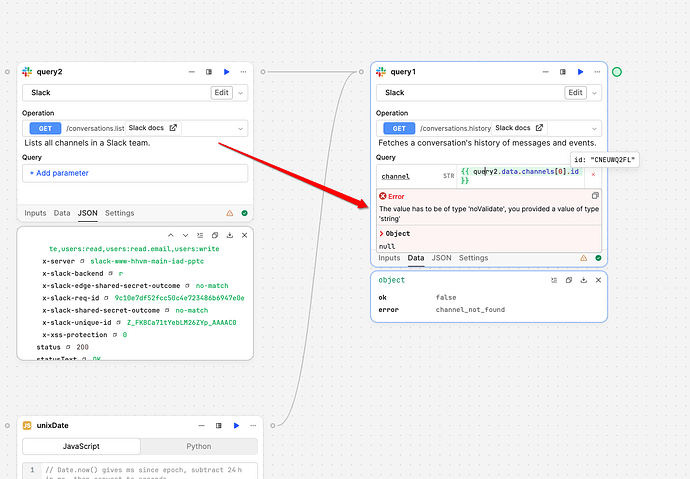Click the query2 left input connector
Screen dimensions: 690x479
tap(7, 72)
